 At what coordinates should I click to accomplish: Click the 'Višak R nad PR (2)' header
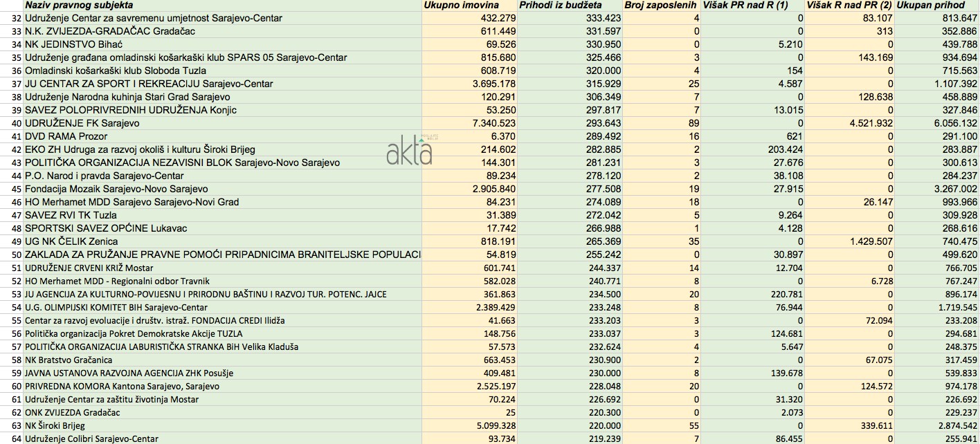click(x=849, y=6)
